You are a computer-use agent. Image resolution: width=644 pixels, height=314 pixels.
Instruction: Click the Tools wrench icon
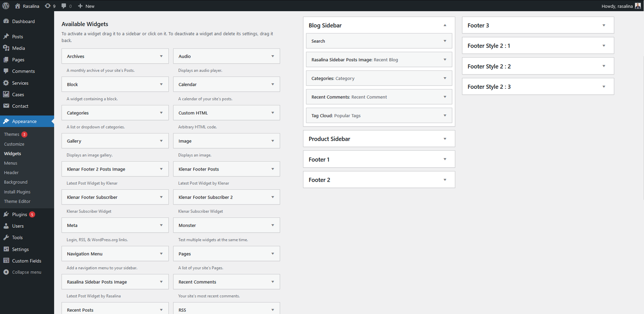point(6,237)
